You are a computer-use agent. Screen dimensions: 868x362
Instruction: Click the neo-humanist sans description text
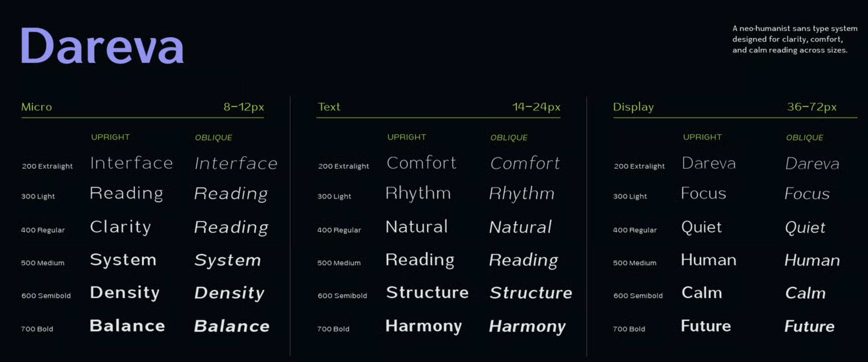(795, 39)
